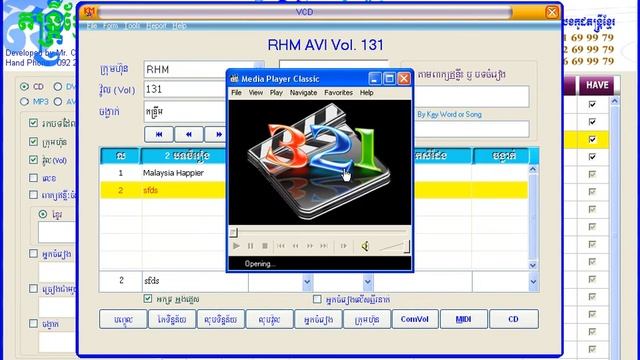Click the sfds edit field below table
This screenshot has height=360, width=640.
coord(195,281)
